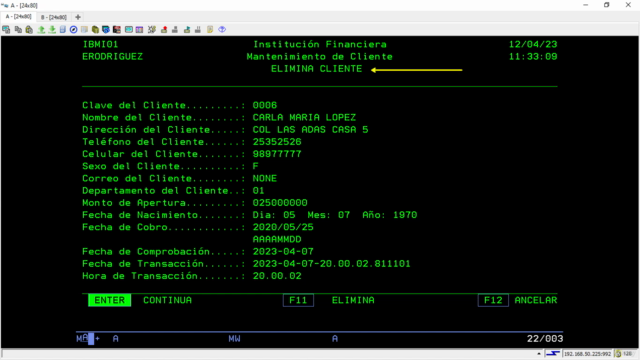Click the name CARLA MARIA LOPEZ
Image resolution: width=640 pixels, height=360 pixels.
pos(304,118)
